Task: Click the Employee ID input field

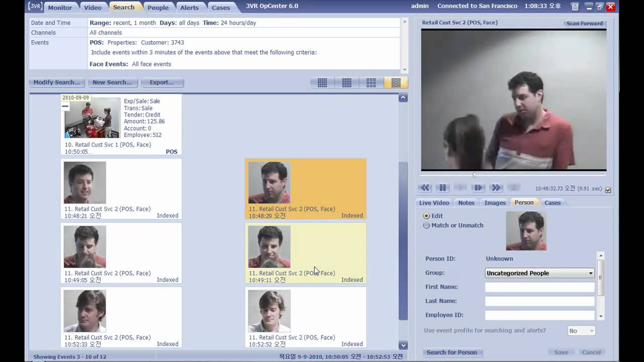Action: (540, 315)
